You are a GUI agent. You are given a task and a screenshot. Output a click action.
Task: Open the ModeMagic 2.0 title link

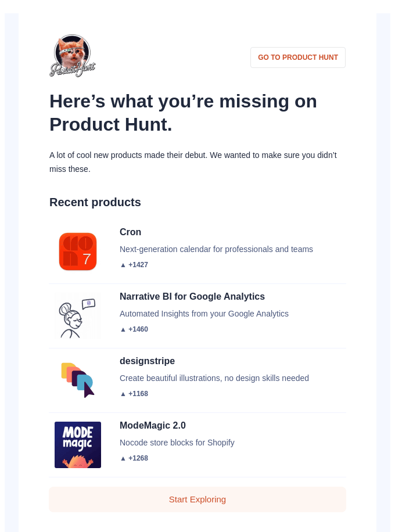pyautogui.click(x=153, y=426)
